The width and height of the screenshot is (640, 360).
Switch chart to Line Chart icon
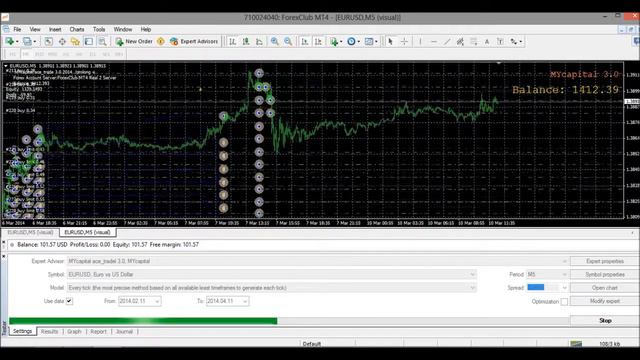click(x=259, y=41)
